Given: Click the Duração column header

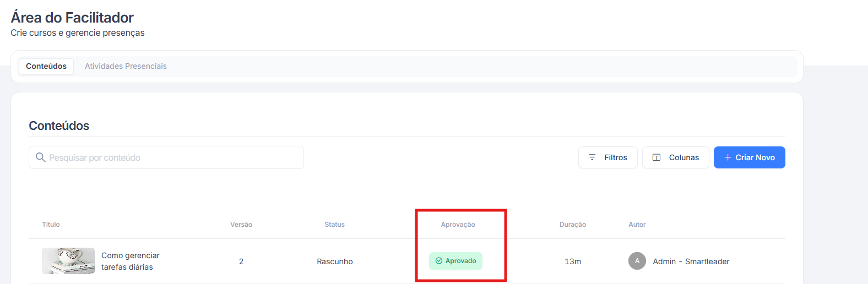Looking at the screenshot, I should pyautogui.click(x=573, y=225).
